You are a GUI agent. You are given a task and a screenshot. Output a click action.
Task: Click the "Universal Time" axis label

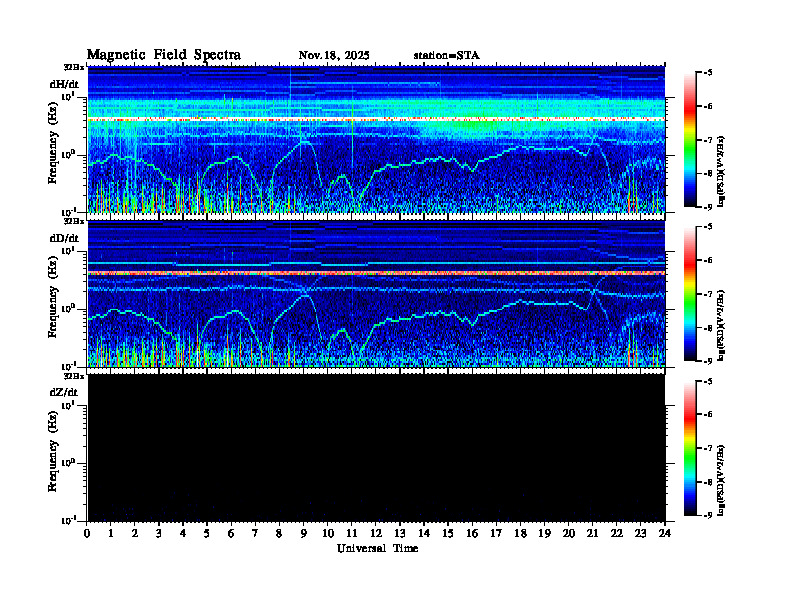(x=377, y=548)
